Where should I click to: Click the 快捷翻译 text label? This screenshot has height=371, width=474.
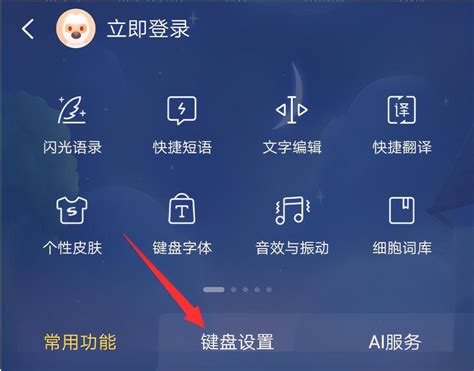(402, 147)
